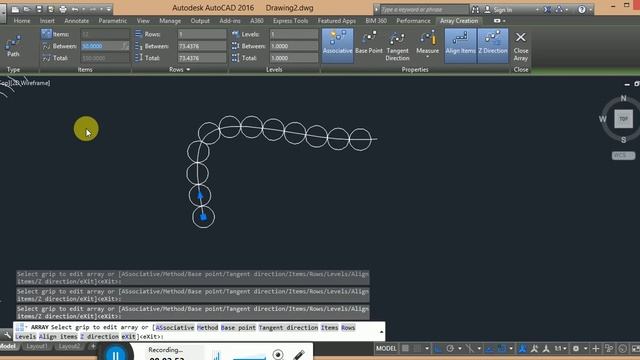Image resolution: width=640 pixels, height=360 pixels.
Task: Open the BIM 360 tab
Action: click(376, 21)
